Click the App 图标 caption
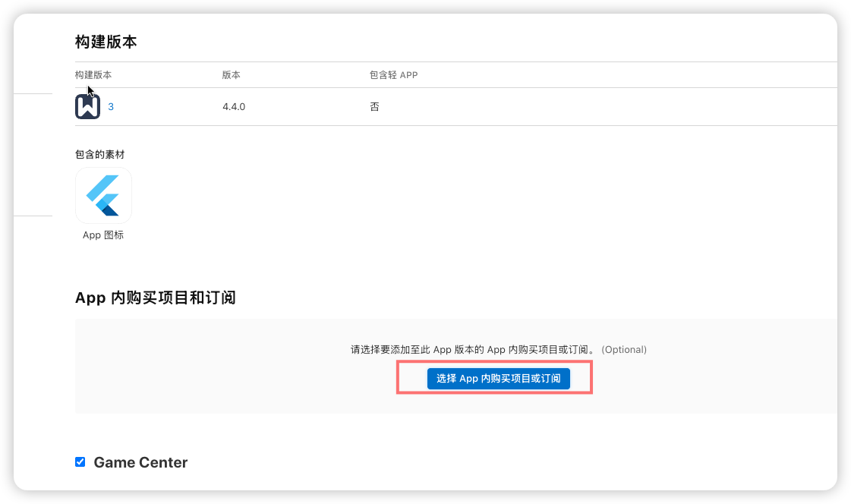This screenshot has height=504, width=851. point(103,235)
